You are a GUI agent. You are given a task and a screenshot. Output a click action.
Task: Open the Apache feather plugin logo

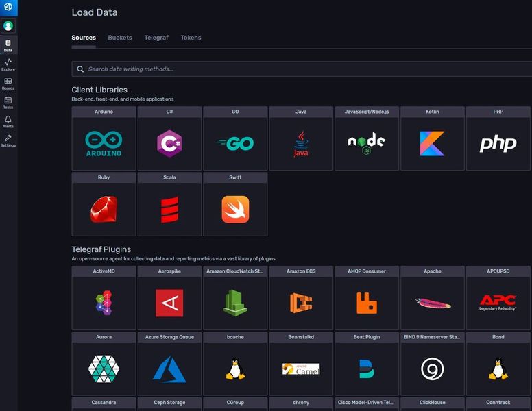[x=432, y=303]
